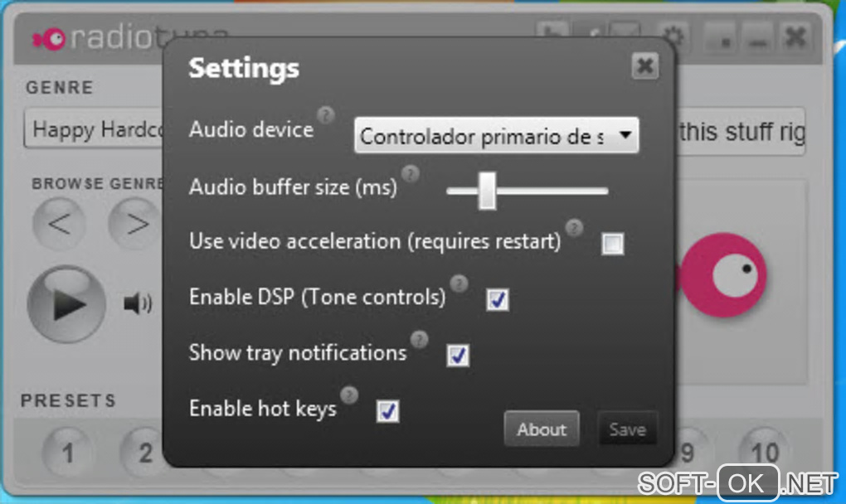Select preset number 1

pos(67,453)
